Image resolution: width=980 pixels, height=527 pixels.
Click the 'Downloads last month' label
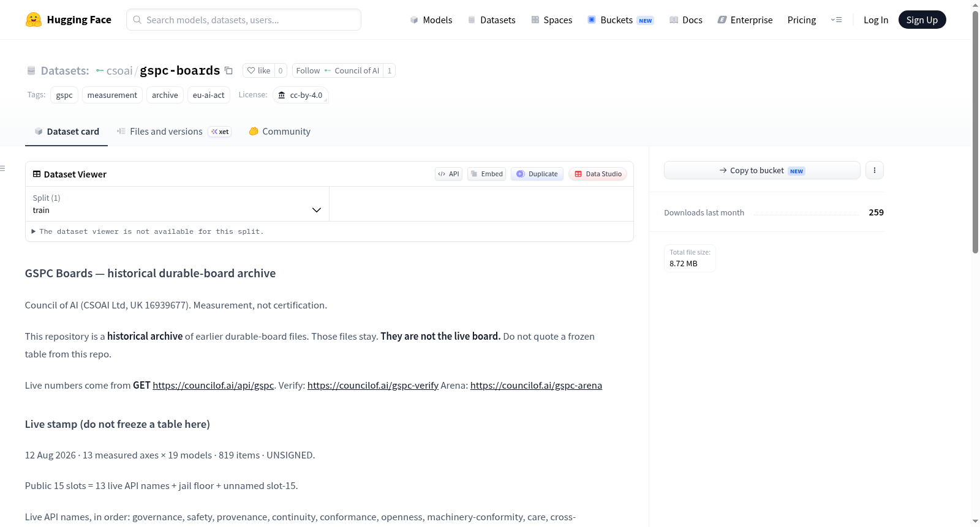coord(704,212)
